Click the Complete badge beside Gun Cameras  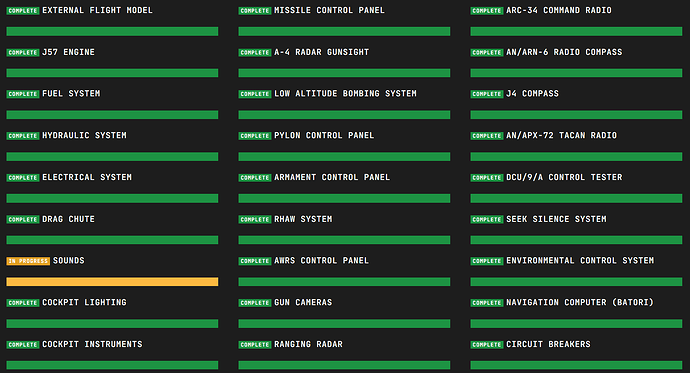tap(255, 303)
